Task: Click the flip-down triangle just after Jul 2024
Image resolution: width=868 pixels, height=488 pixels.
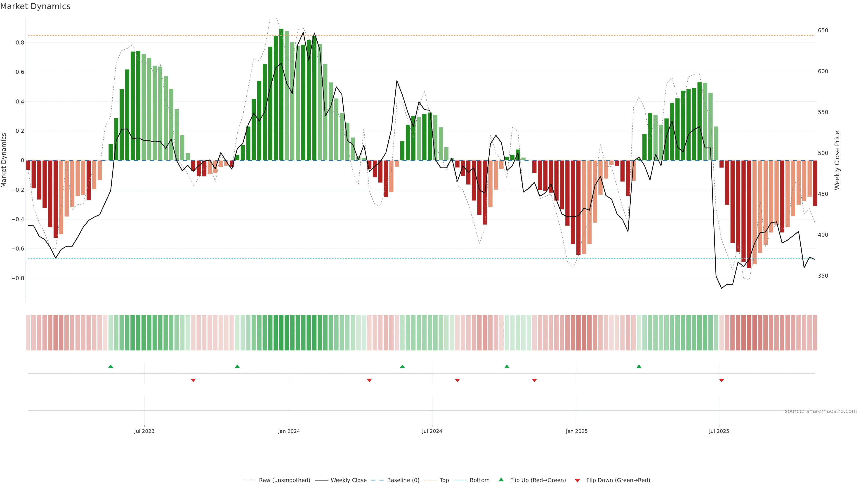Action: 457,380
